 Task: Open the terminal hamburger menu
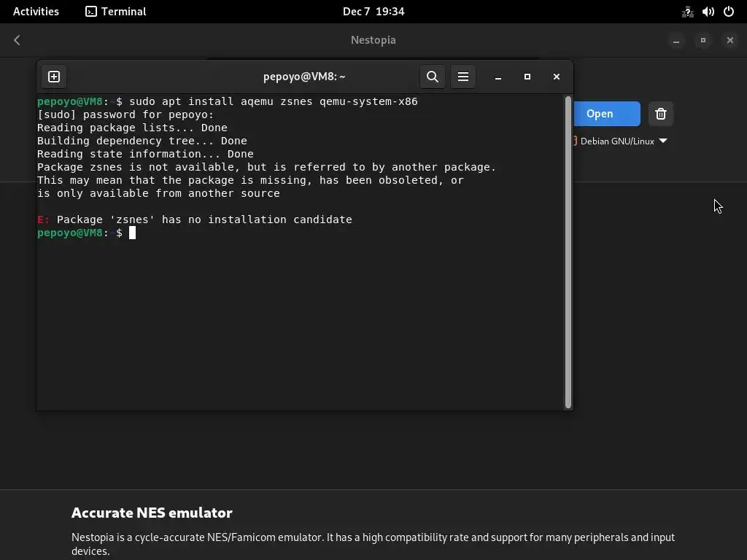(463, 77)
